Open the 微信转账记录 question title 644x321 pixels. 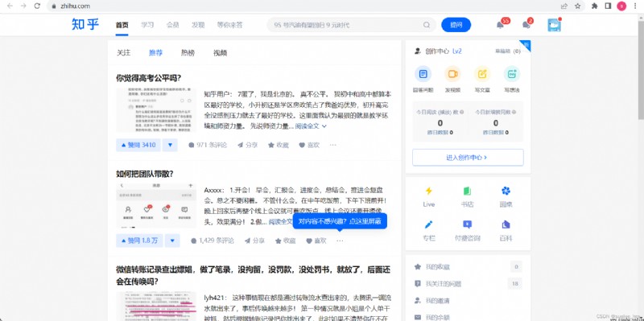pyautogui.click(x=253, y=276)
